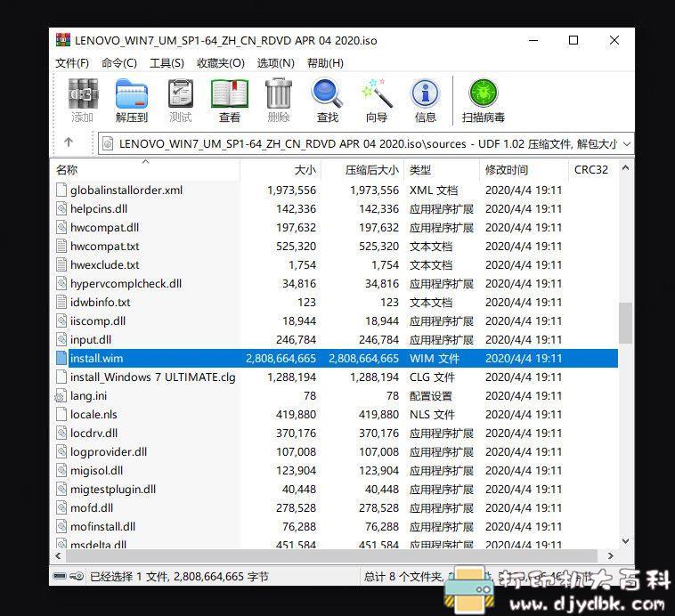The width and height of the screenshot is (675, 616).
Task: Sort by CRC32 column header
Action: coord(593,170)
